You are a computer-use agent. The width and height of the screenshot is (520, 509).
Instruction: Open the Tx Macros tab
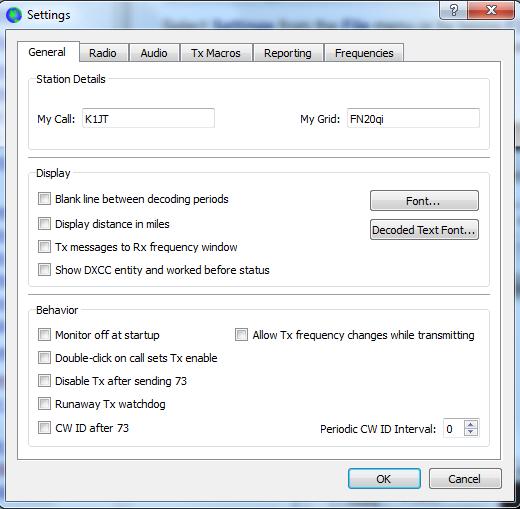pos(216,53)
